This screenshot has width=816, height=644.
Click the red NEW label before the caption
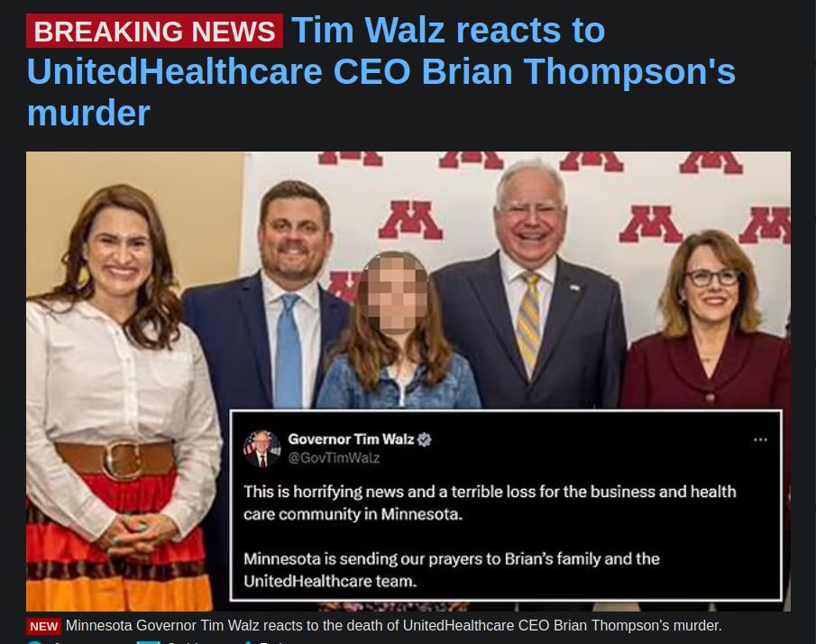pos(43,626)
